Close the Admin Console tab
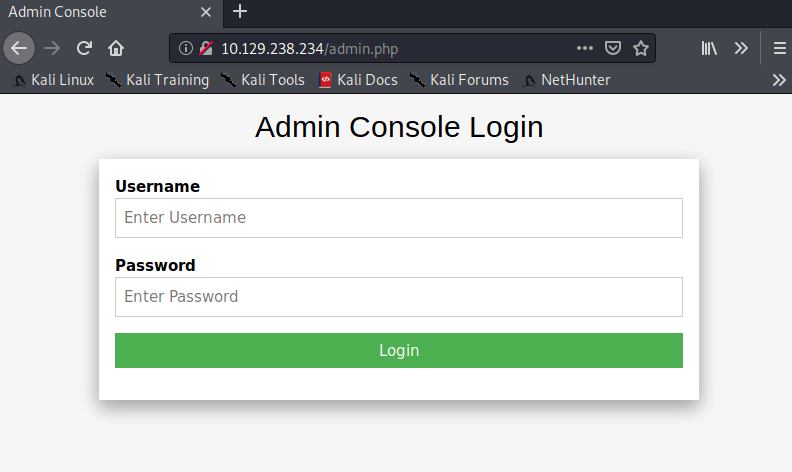The image size is (792, 472). 205,12
